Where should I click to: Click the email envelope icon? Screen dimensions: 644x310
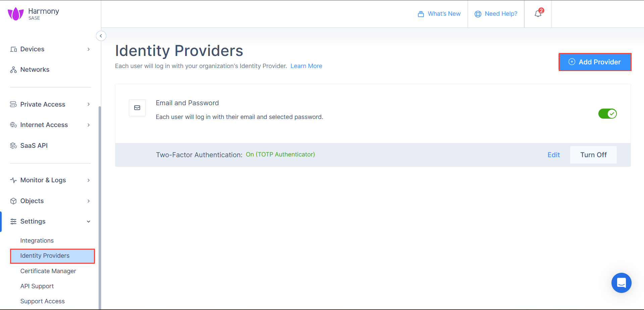tap(137, 108)
